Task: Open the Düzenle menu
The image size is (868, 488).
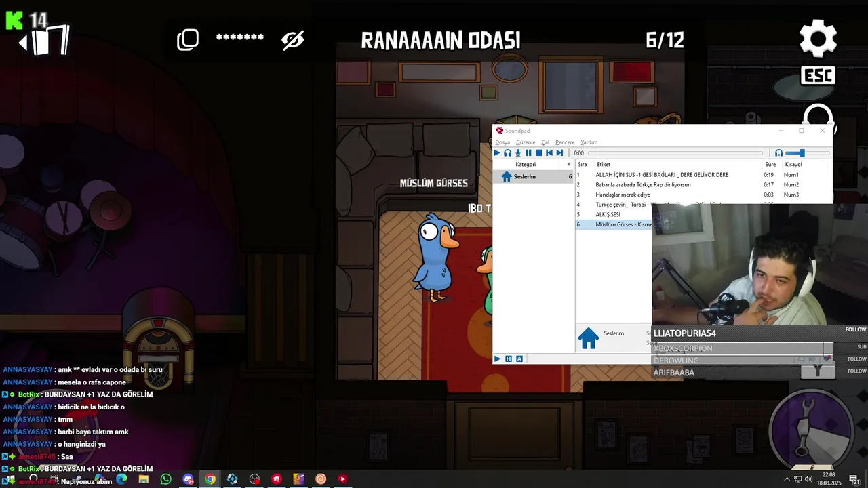Action: (x=526, y=142)
